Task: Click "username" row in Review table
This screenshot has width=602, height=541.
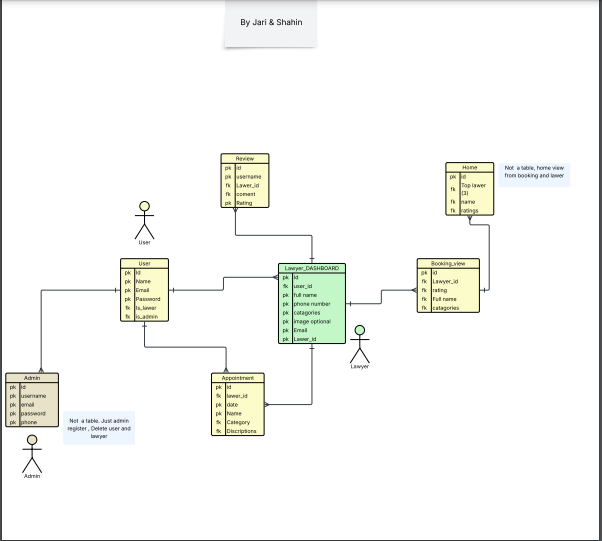Action: 245,177
